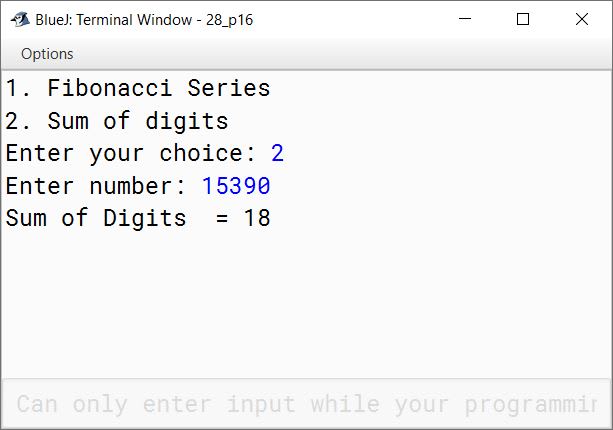Click the disabled input field at bottom
The image size is (613, 430).
[x=306, y=403]
